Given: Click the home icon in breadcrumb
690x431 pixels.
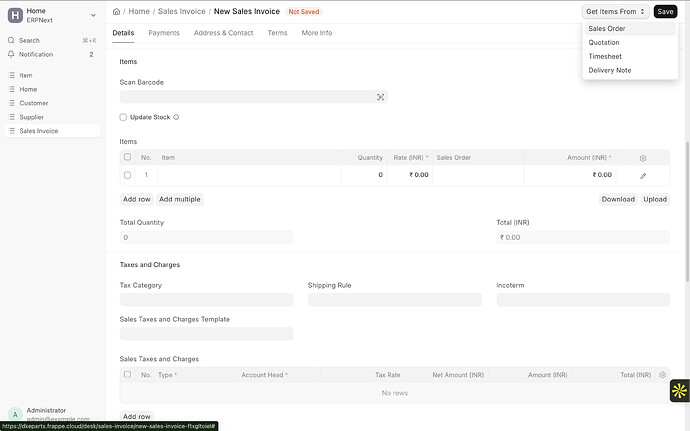Looking at the screenshot, I should 116,11.
